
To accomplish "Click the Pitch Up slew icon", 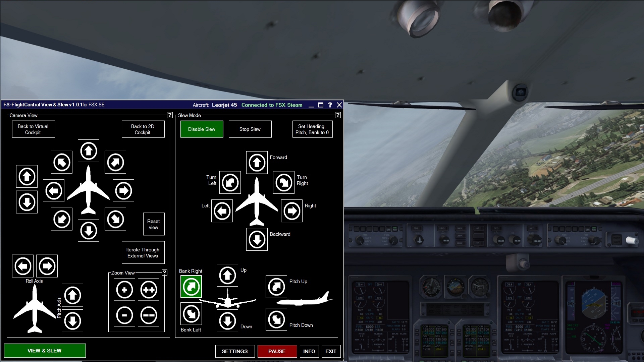I will click(x=276, y=287).
